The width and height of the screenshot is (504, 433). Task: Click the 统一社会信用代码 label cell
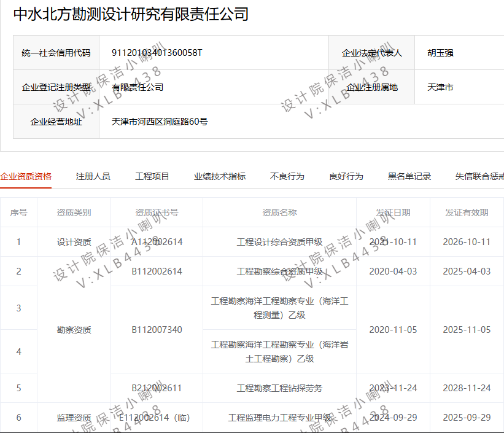pos(56,53)
